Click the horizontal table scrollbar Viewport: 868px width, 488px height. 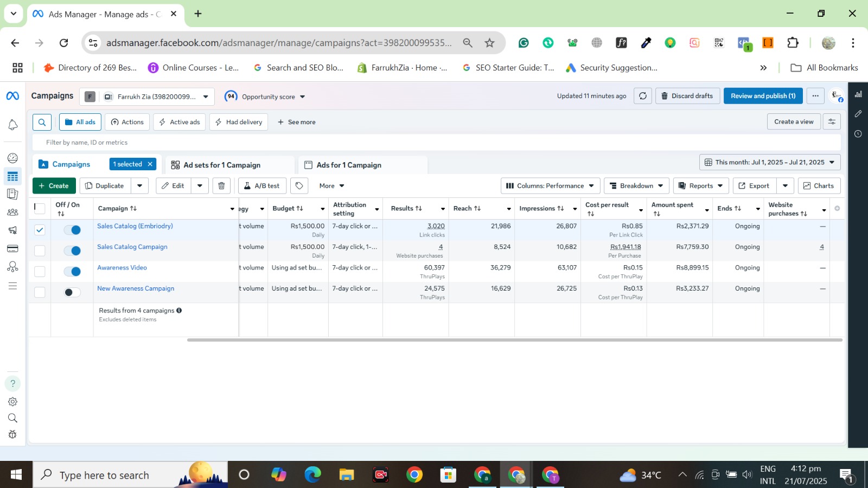coord(515,340)
